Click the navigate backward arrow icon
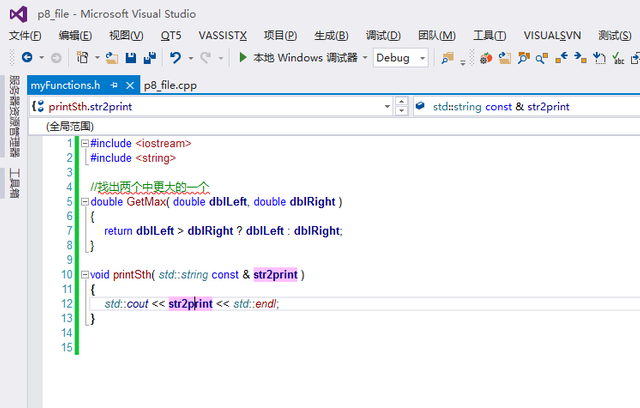This screenshot has width=640, height=408. coord(27,58)
